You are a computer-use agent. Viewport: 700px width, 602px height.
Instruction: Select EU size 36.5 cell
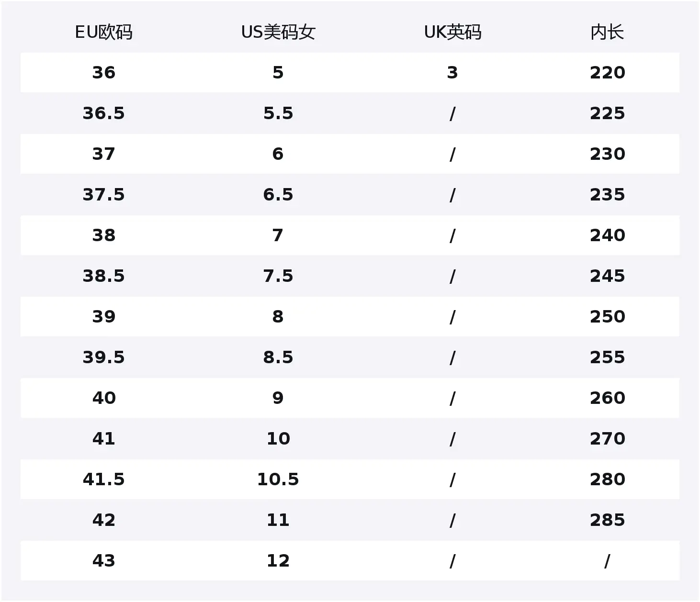pyautogui.click(x=104, y=113)
